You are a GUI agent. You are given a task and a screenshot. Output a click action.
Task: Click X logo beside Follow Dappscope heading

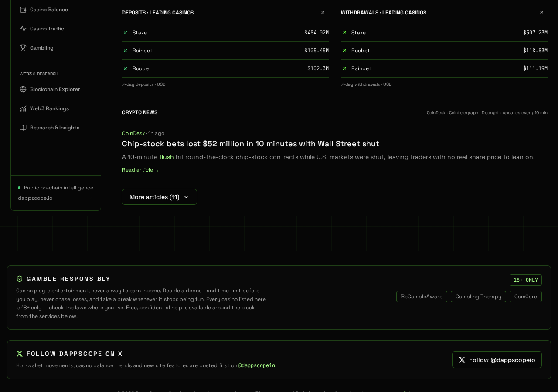(x=20, y=354)
